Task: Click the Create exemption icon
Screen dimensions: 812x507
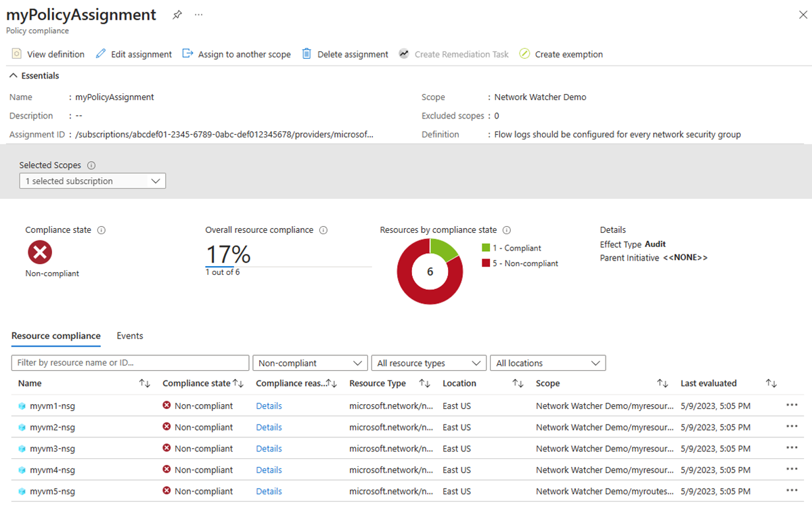Action: [524, 54]
